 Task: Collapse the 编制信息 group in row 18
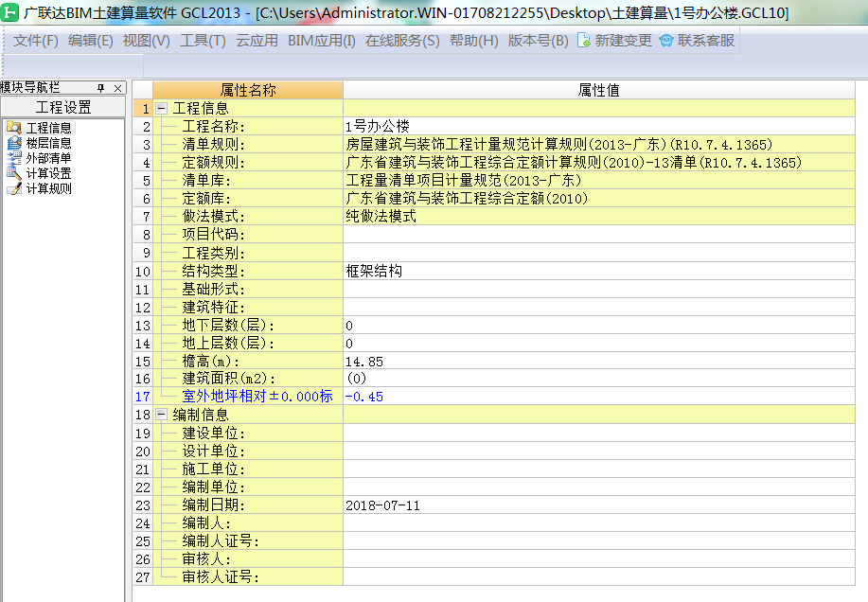(161, 415)
